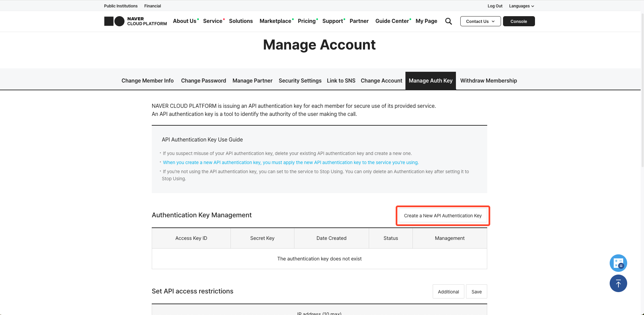Switch to Change Password tab

click(x=204, y=81)
